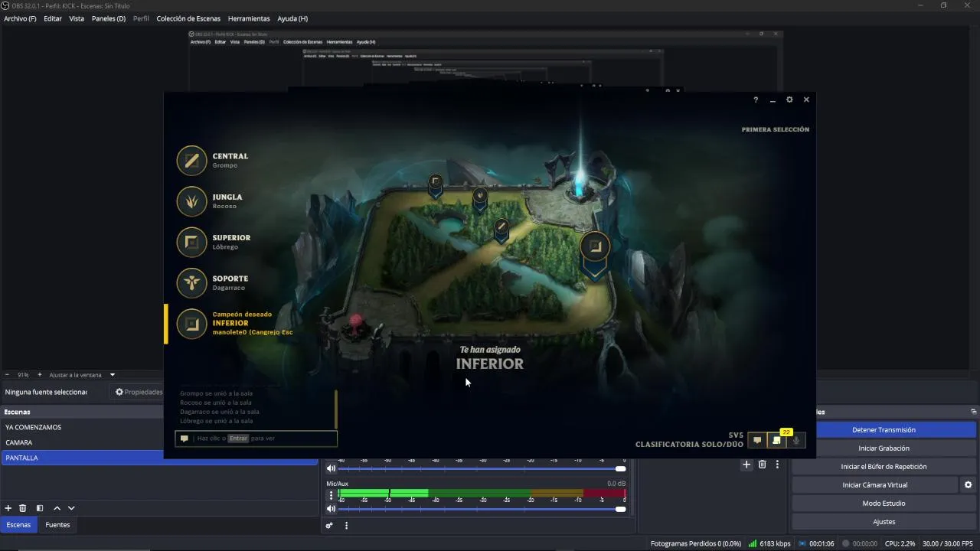
Task: Click Iniciar Grabación button
Action: coord(884,448)
